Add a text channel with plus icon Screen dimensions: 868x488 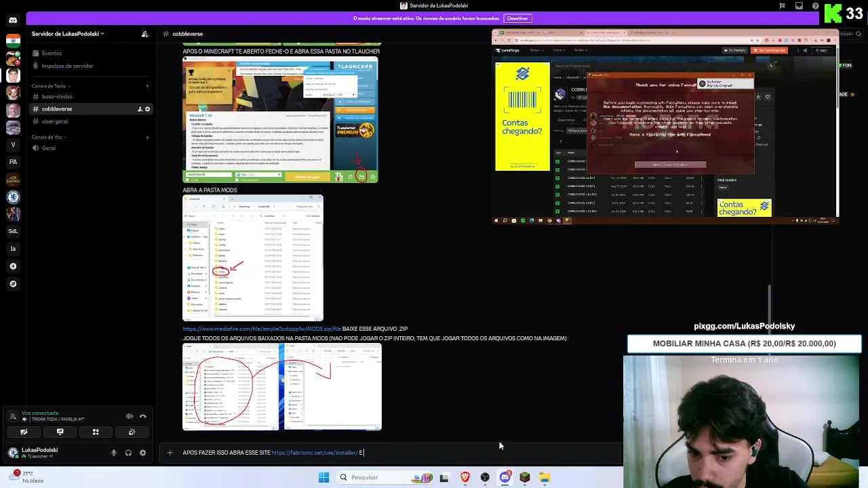(x=147, y=86)
